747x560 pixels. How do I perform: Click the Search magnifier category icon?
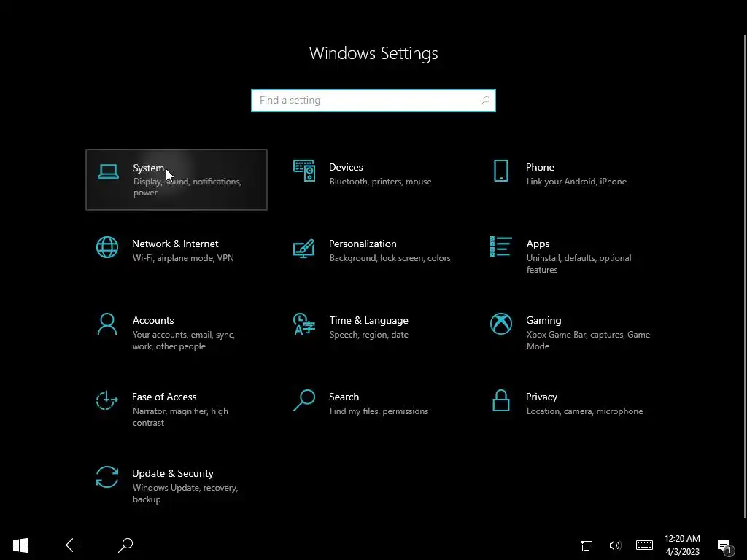pyautogui.click(x=304, y=400)
